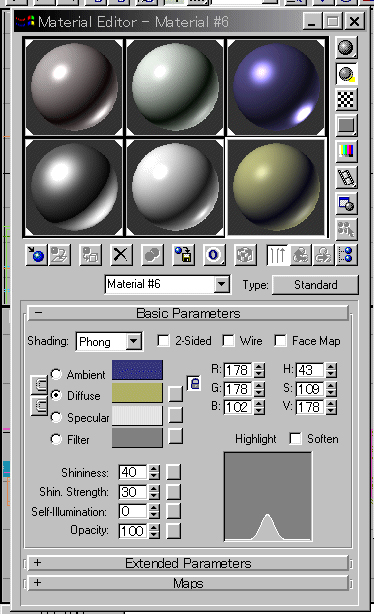This screenshot has height=614, width=374.
Task: Enable the Soften highlight checkbox
Action: (296, 439)
